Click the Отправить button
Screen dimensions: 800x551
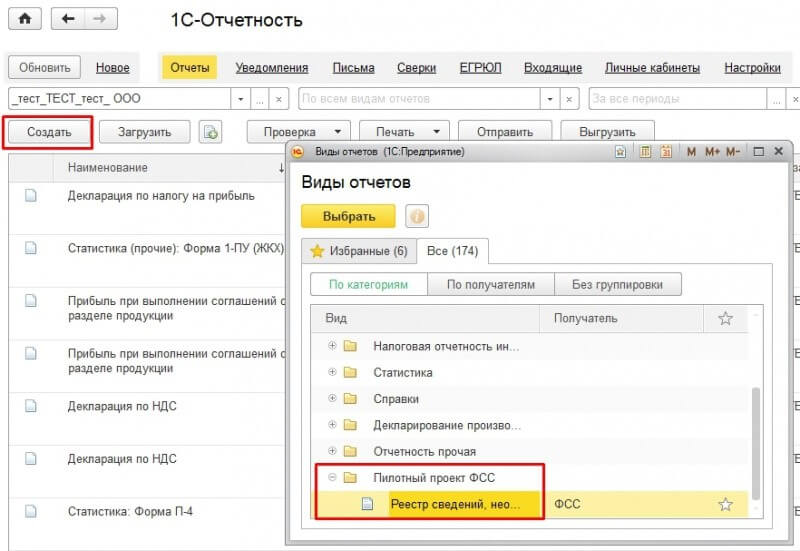click(505, 132)
